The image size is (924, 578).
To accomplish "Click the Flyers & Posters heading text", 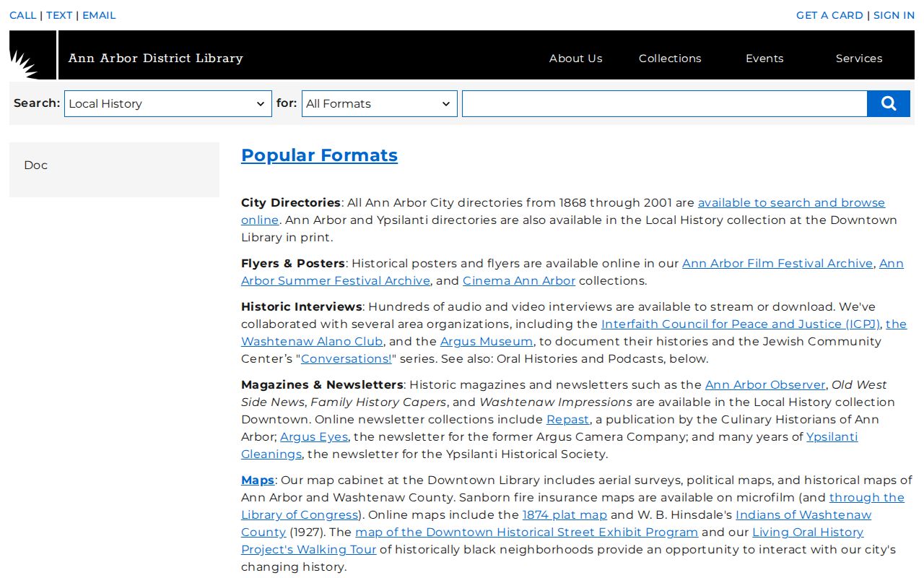I will pos(293,264).
